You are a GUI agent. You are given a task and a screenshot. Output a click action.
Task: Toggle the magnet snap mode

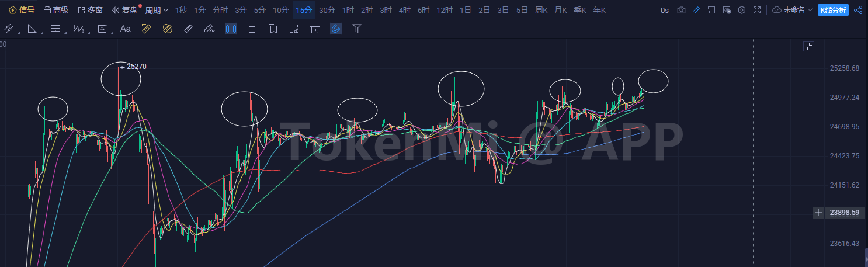(x=335, y=29)
